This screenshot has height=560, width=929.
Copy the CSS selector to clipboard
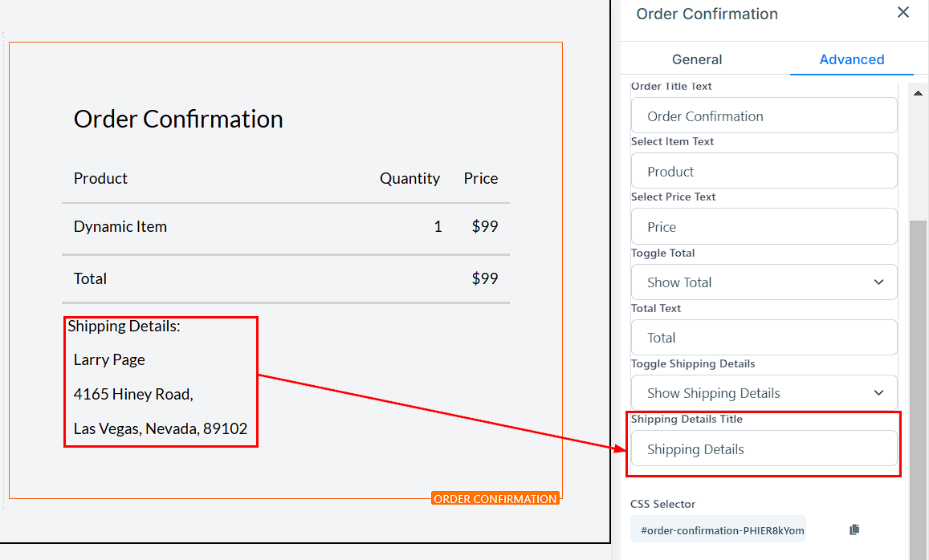(x=854, y=530)
